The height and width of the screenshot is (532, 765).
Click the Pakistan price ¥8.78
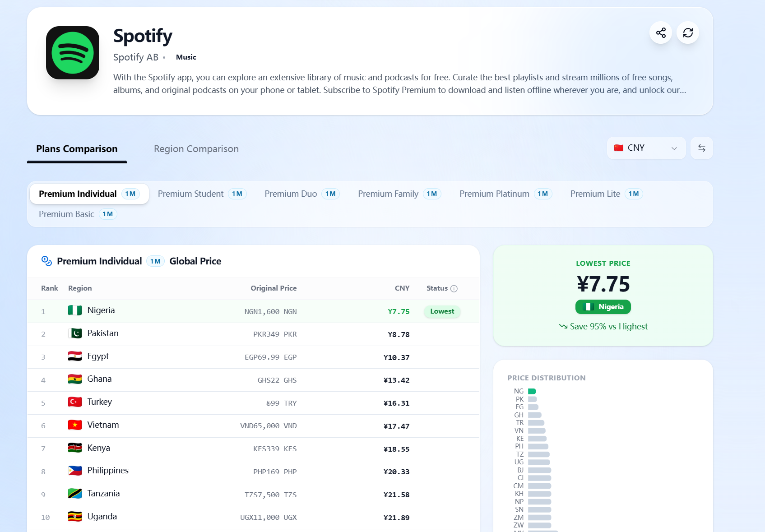(x=399, y=334)
